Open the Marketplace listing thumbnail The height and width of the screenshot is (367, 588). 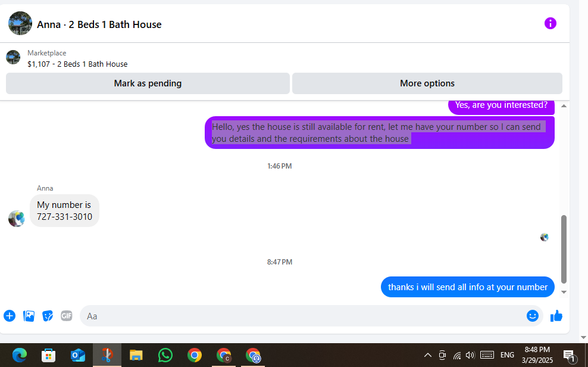(13, 57)
